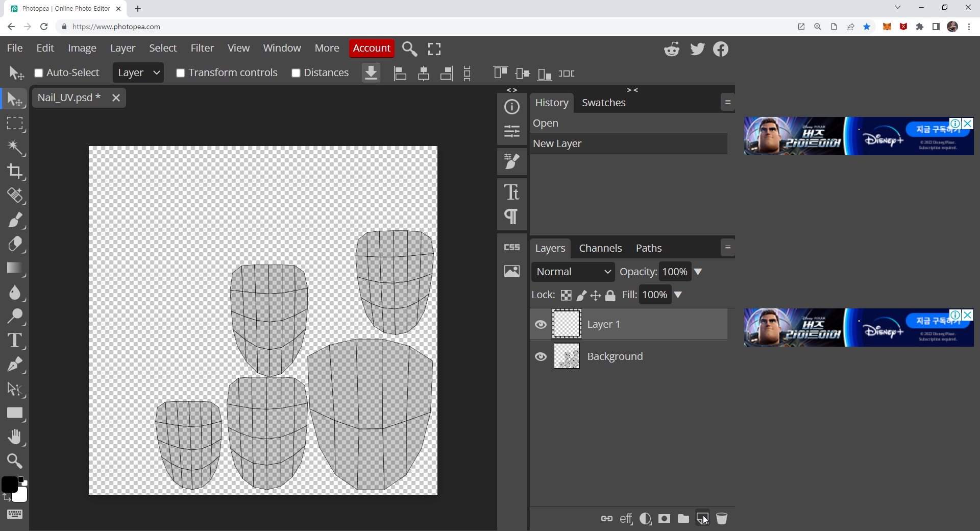Hide the Background layer eye icon
This screenshot has height=531, width=980.
541,356
